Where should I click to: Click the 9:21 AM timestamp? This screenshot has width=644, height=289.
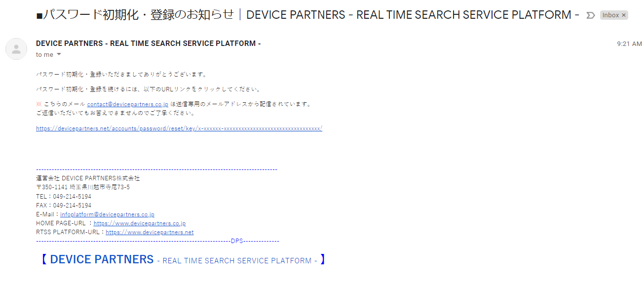click(x=629, y=44)
